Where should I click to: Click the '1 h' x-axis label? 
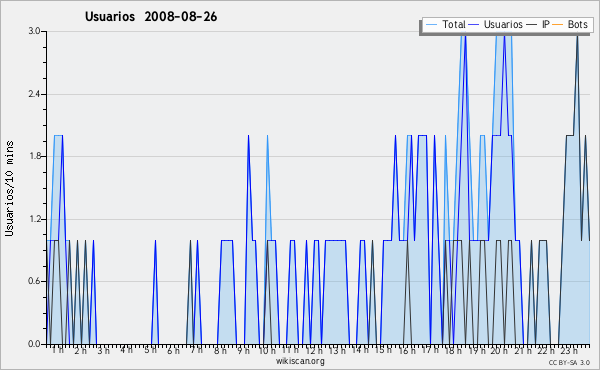58,350
